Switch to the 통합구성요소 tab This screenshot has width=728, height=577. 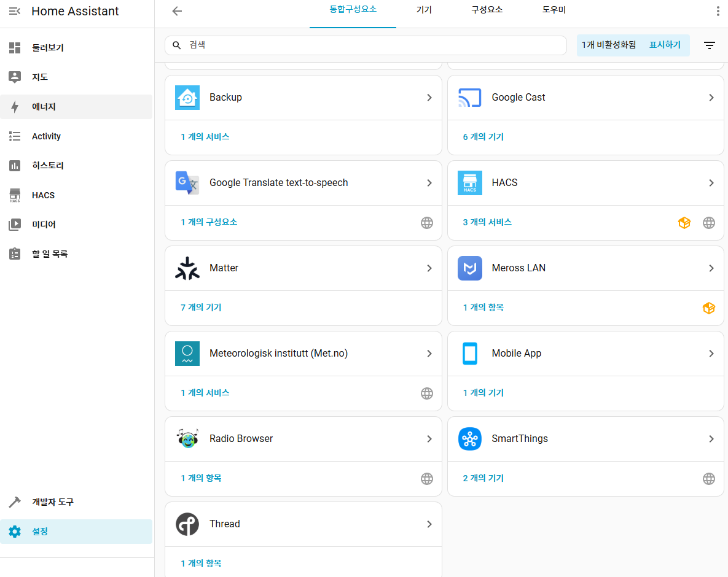click(353, 10)
